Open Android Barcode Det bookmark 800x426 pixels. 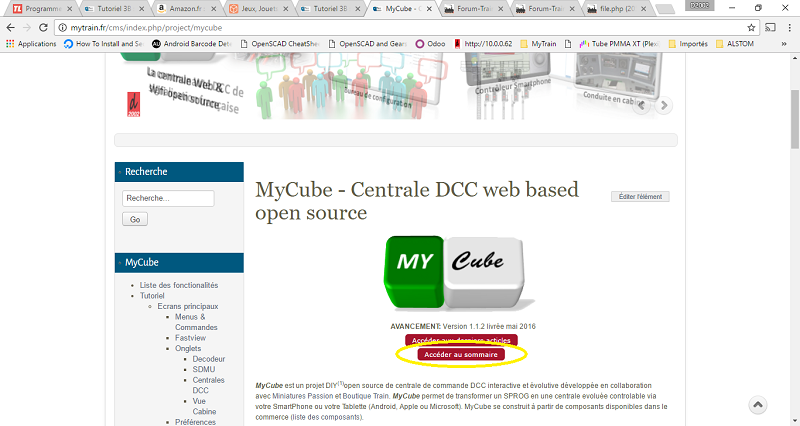192,44
